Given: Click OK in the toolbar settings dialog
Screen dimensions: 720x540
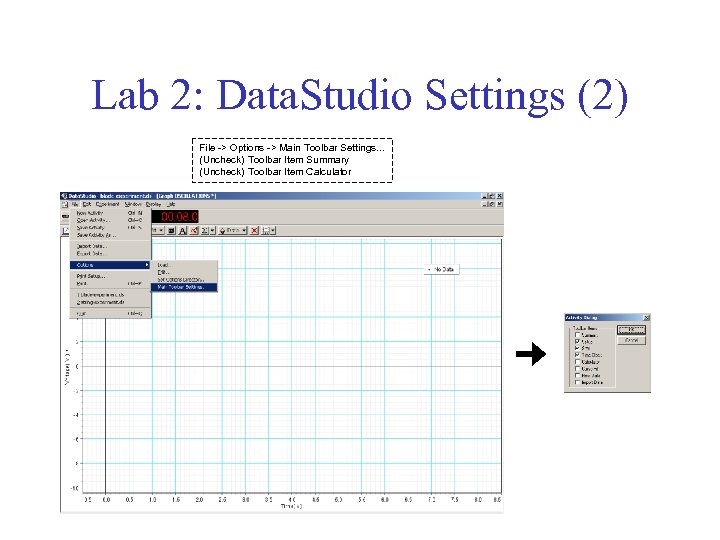Looking at the screenshot, I should tap(631, 330).
